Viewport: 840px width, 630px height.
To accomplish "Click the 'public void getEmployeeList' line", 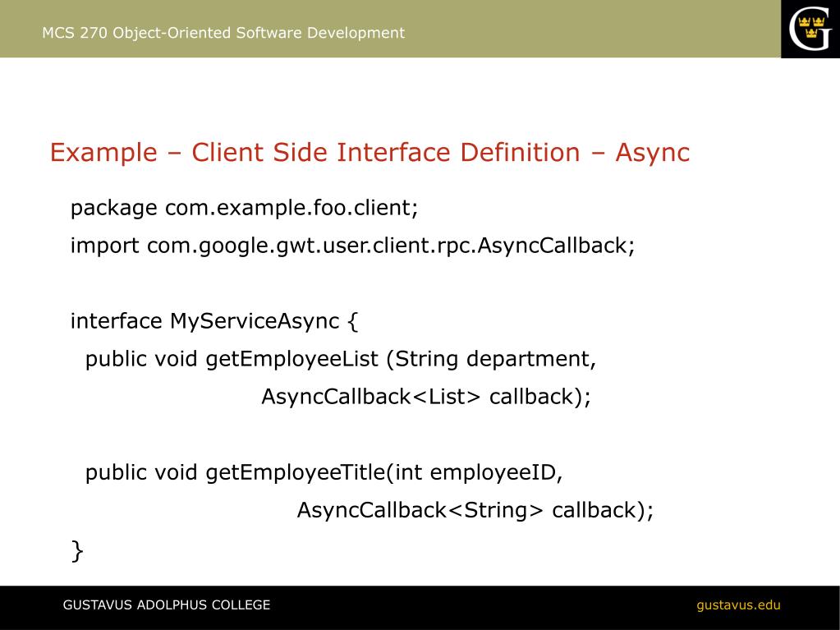I will [x=341, y=360].
